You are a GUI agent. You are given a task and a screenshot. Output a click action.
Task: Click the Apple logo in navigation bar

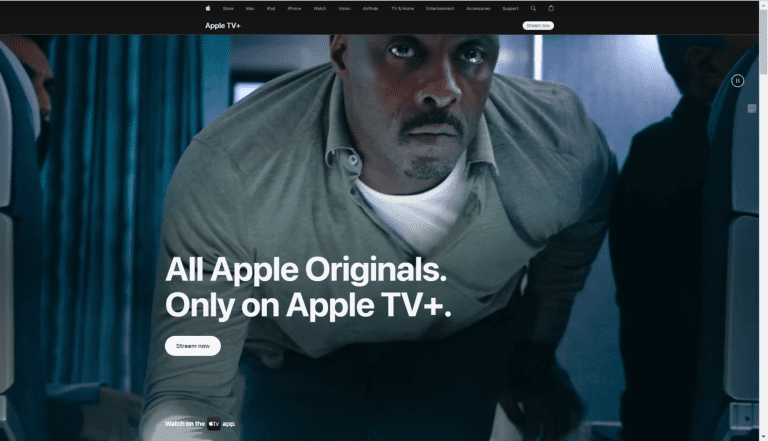click(x=208, y=8)
